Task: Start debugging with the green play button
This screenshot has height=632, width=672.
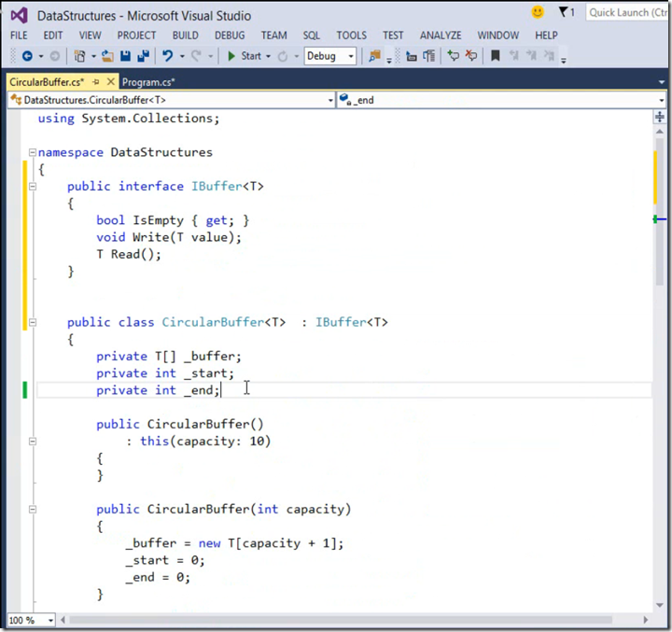Action: tap(231, 56)
